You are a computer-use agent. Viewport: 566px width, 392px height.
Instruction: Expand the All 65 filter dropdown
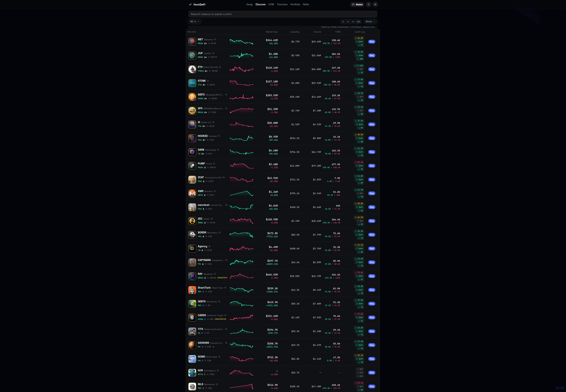195,22
